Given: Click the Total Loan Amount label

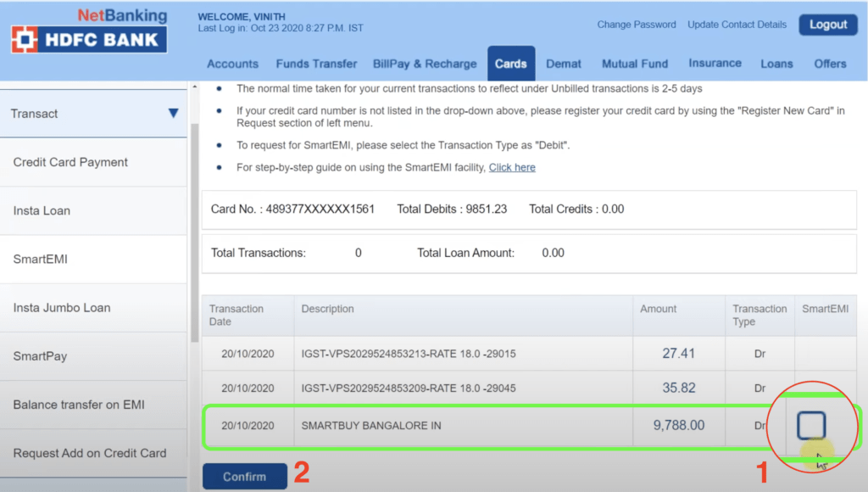Looking at the screenshot, I should tap(465, 253).
